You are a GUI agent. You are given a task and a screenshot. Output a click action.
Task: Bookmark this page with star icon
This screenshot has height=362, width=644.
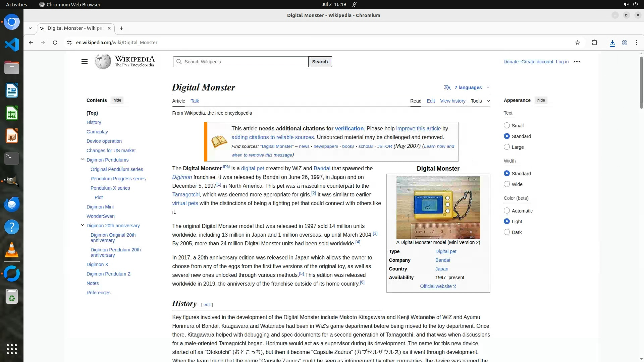point(577,43)
